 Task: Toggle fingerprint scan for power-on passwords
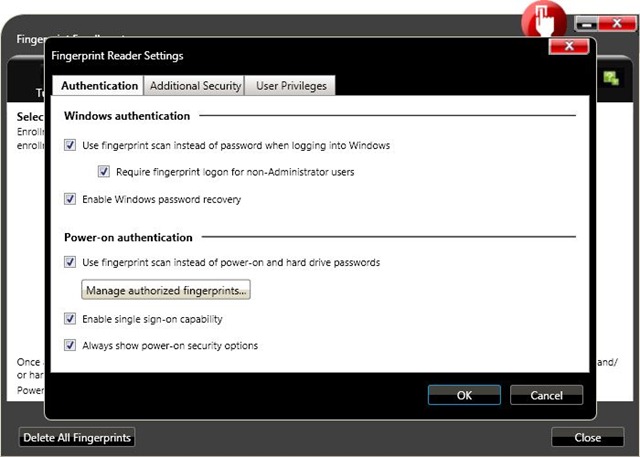click(70, 262)
